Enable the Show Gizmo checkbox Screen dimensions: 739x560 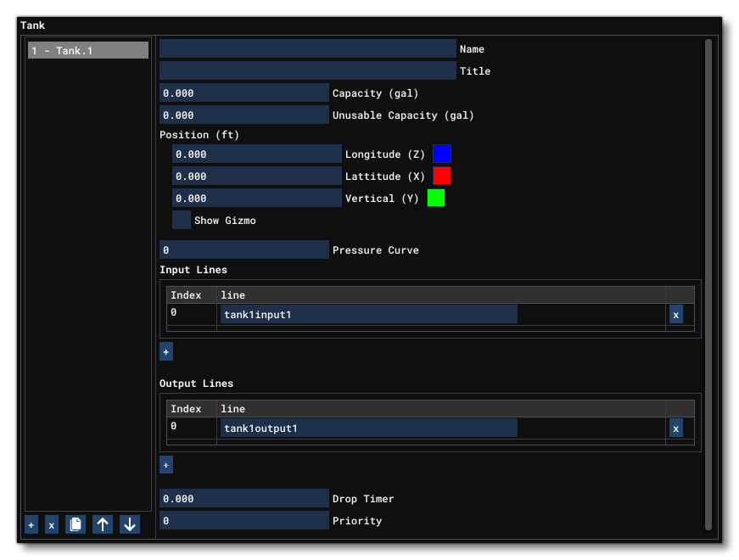pos(182,221)
